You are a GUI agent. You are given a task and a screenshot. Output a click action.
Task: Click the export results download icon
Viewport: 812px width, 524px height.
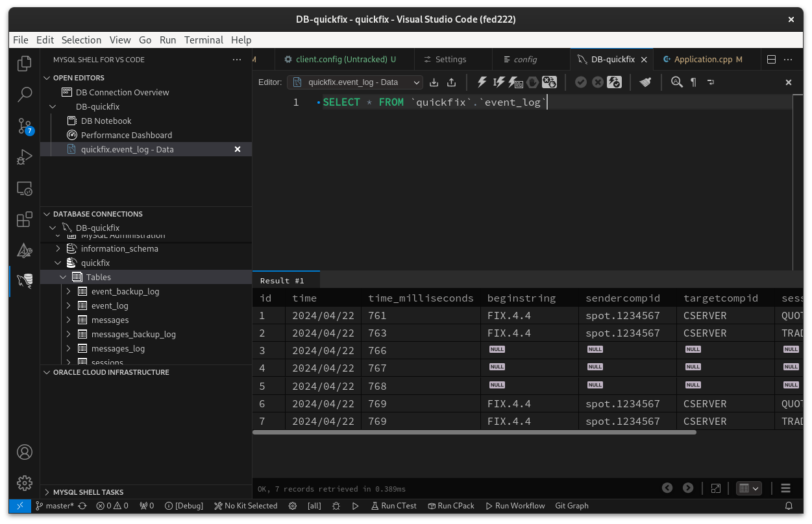click(x=434, y=82)
